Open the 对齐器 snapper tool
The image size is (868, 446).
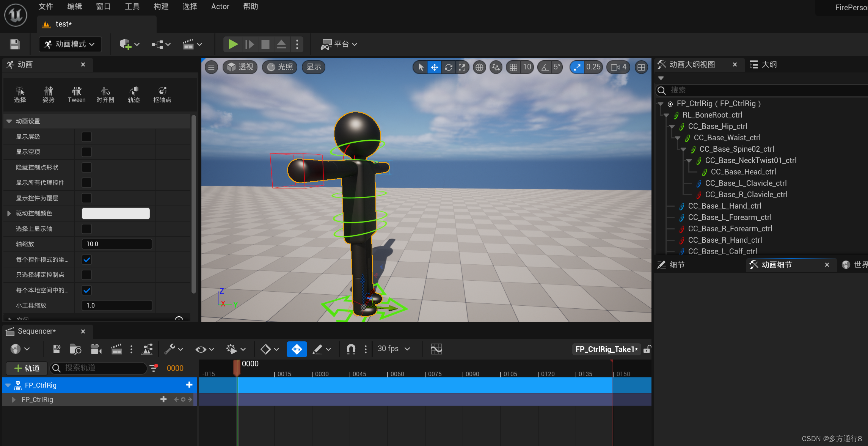(105, 95)
